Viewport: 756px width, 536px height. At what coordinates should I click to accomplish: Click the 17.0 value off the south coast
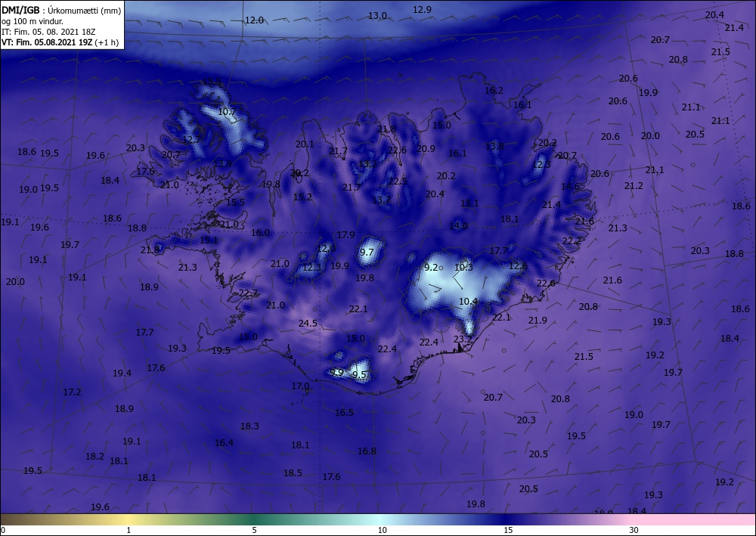click(300, 386)
